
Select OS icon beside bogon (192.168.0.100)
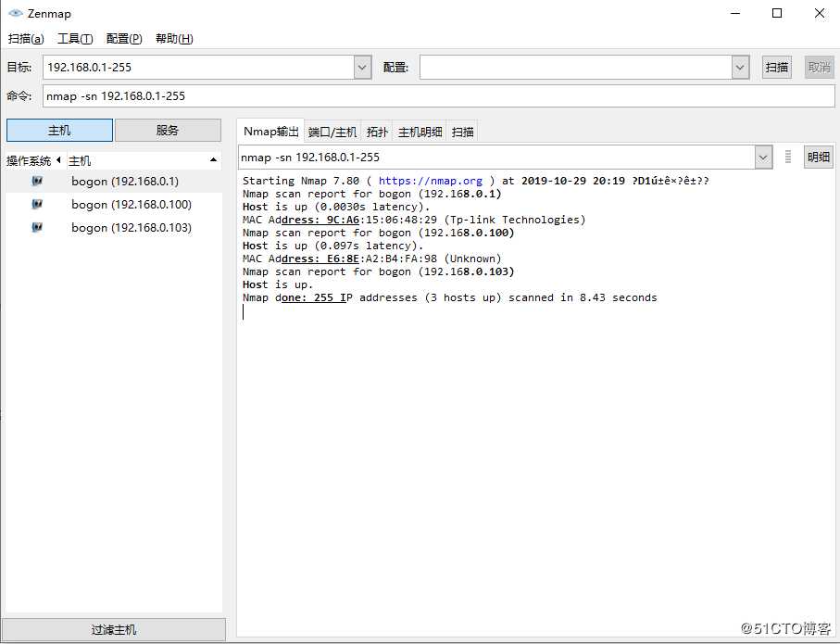coord(37,204)
